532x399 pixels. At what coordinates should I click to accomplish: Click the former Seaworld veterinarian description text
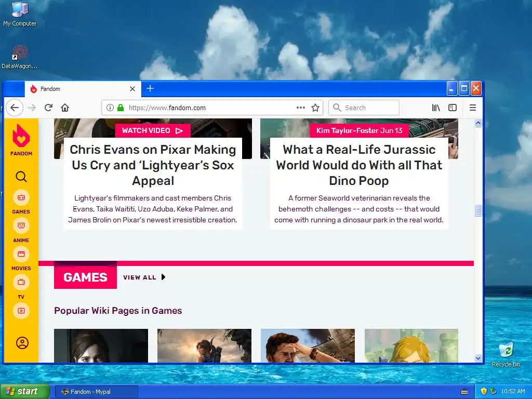pyautogui.click(x=359, y=209)
